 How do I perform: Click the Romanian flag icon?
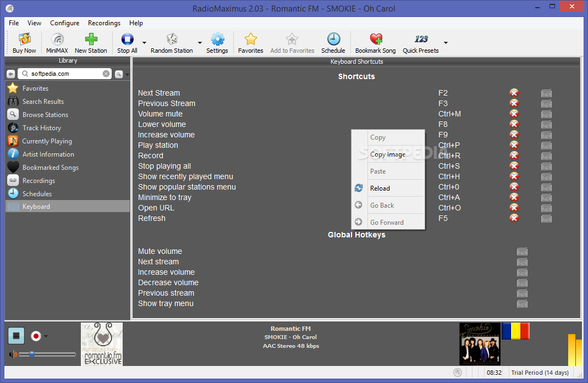click(x=515, y=331)
